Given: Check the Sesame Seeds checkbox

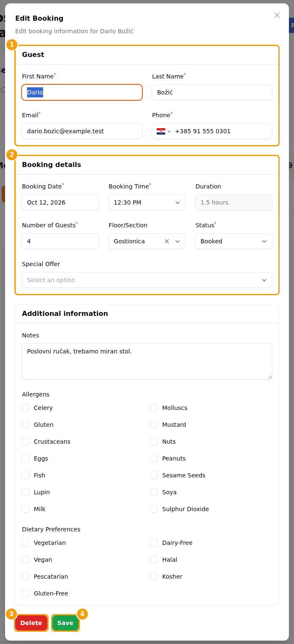Looking at the screenshot, I should tap(154, 475).
